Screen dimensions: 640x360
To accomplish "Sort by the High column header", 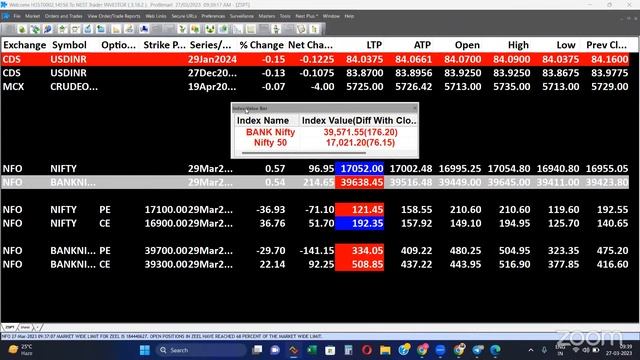I will click(x=518, y=45).
